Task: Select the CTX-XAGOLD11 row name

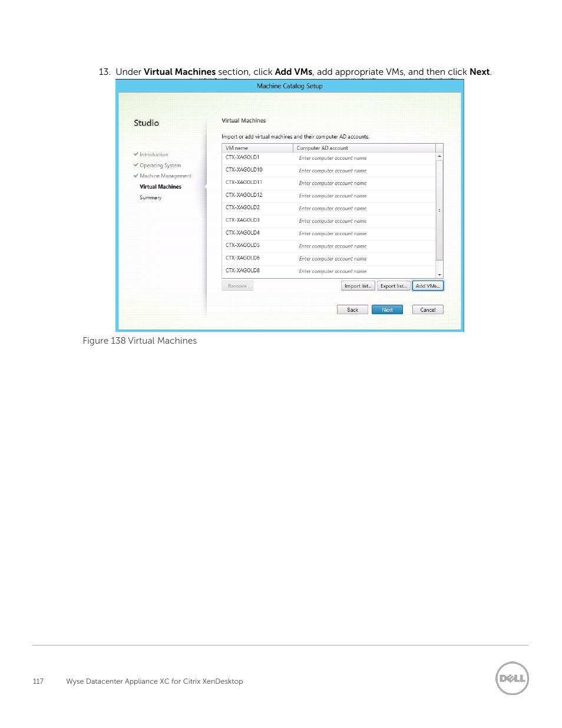Action: 244,183
